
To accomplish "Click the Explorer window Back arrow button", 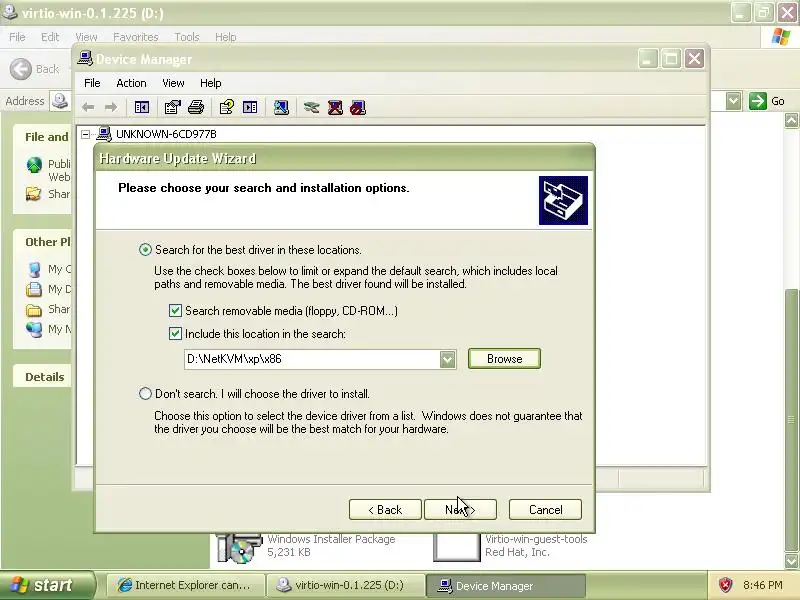I will point(21,69).
